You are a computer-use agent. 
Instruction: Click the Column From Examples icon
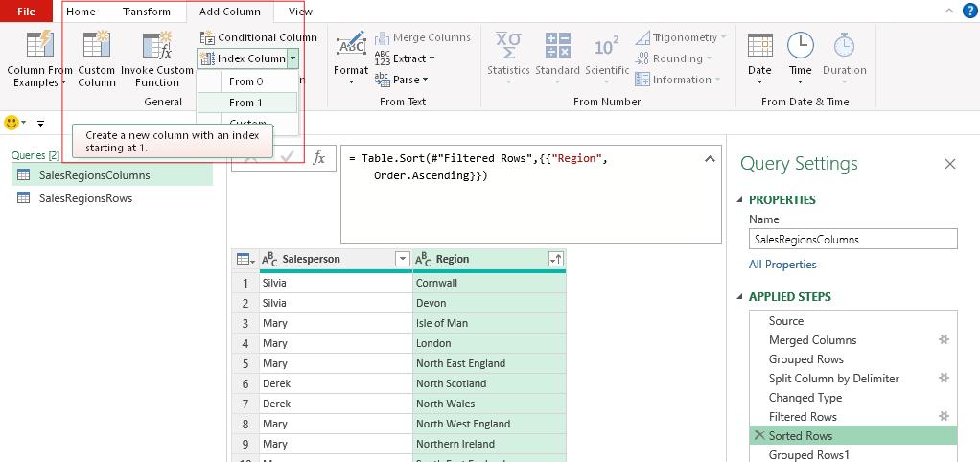[40, 45]
